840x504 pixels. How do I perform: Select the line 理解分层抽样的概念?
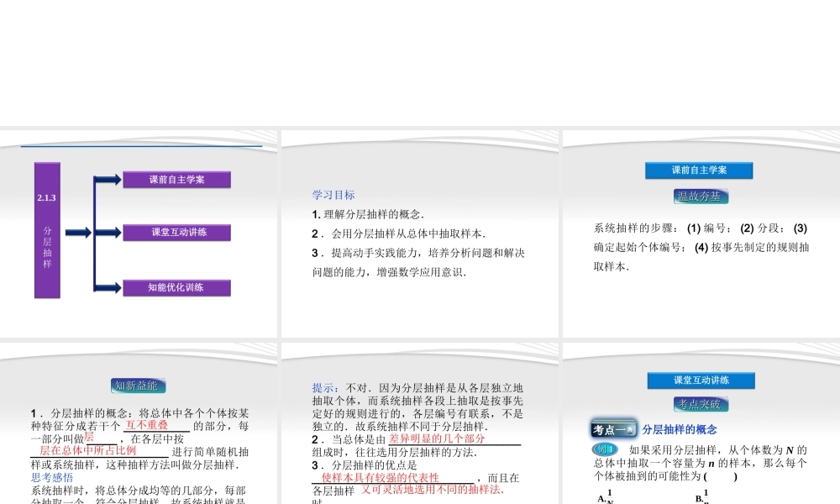(368, 214)
